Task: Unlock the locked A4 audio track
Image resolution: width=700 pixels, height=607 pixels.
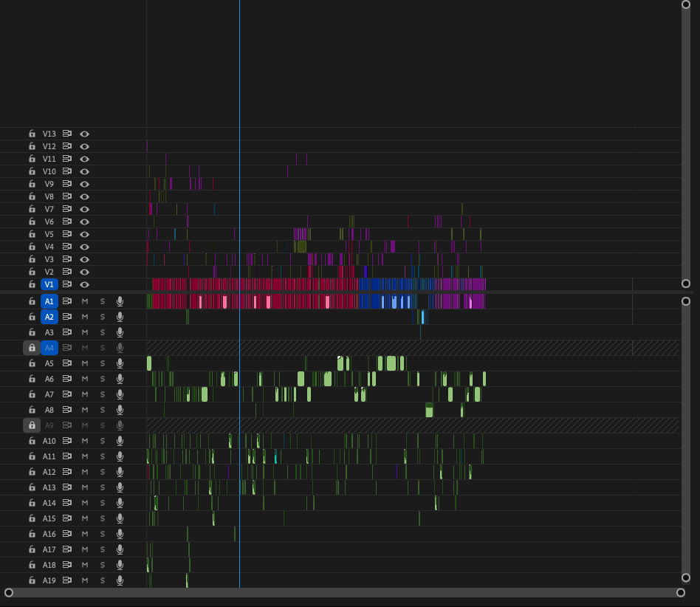Action: coord(32,348)
